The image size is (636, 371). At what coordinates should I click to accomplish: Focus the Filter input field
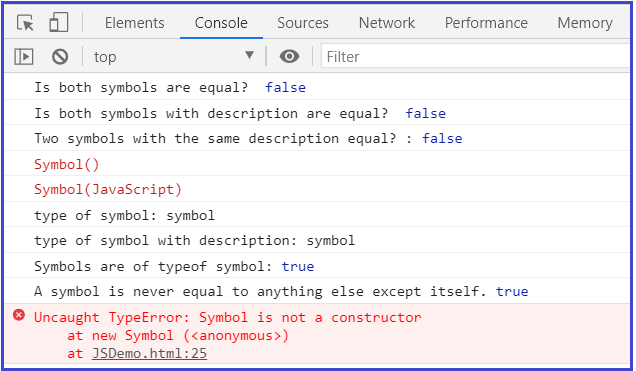pos(475,56)
